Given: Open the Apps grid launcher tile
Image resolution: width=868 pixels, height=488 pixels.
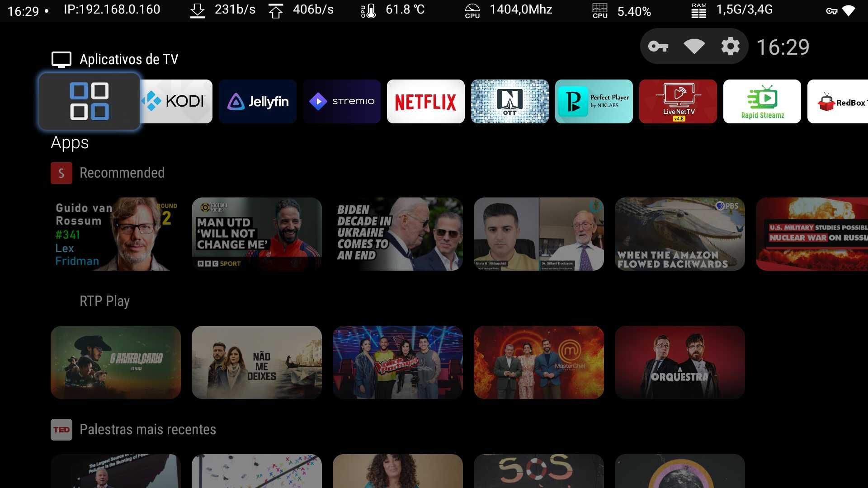Looking at the screenshot, I should point(90,102).
